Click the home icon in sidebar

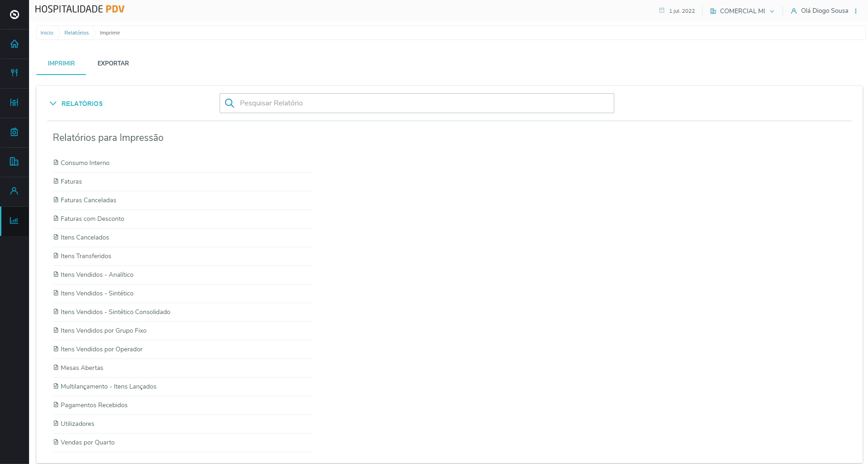[x=15, y=44]
